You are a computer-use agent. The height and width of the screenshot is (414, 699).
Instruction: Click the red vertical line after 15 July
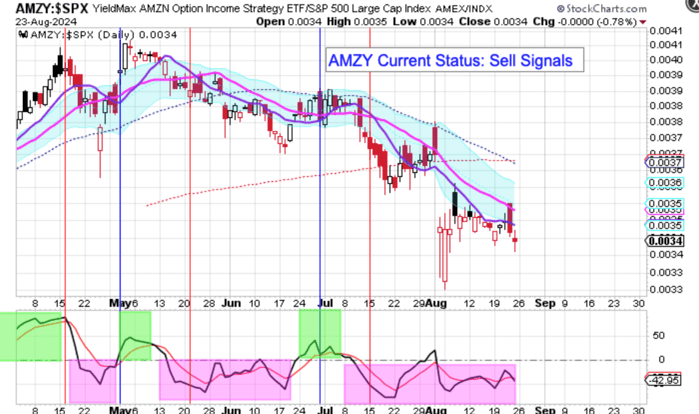coord(371,200)
